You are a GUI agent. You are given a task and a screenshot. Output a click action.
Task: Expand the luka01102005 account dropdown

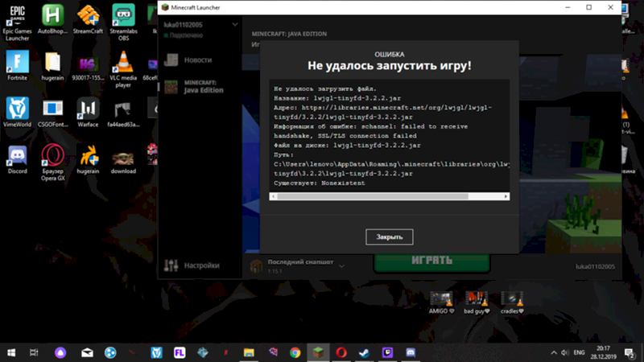click(x=235, y=25)
